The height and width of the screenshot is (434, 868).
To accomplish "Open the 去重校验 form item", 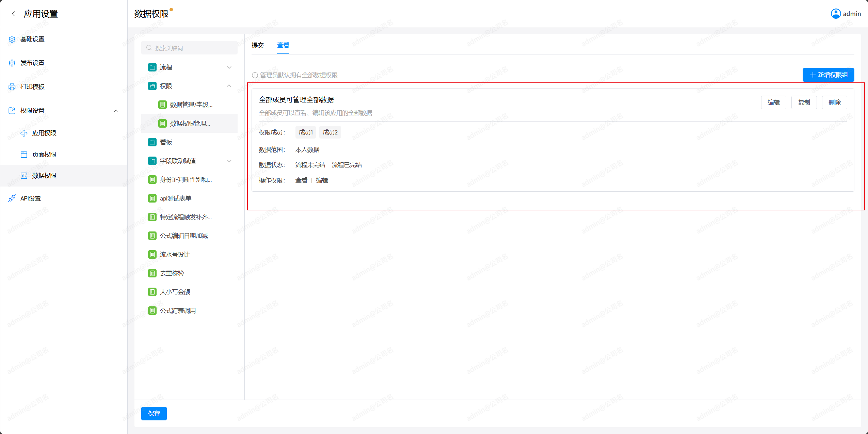I will [172, 273].
